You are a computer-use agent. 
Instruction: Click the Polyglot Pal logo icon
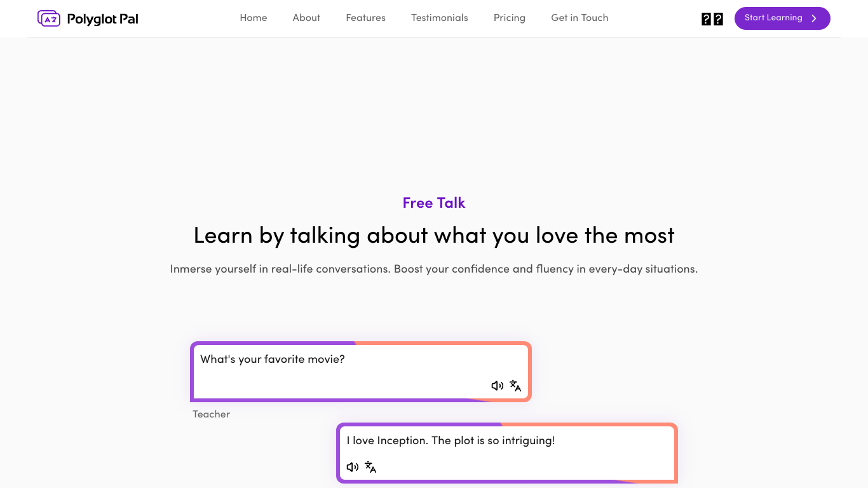point(49,18)
